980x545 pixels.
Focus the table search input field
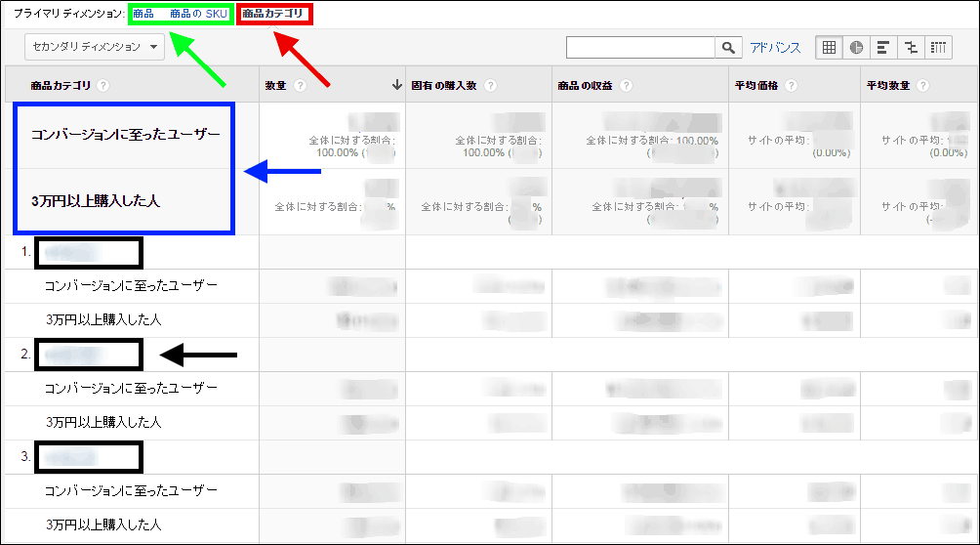point(640,48)
